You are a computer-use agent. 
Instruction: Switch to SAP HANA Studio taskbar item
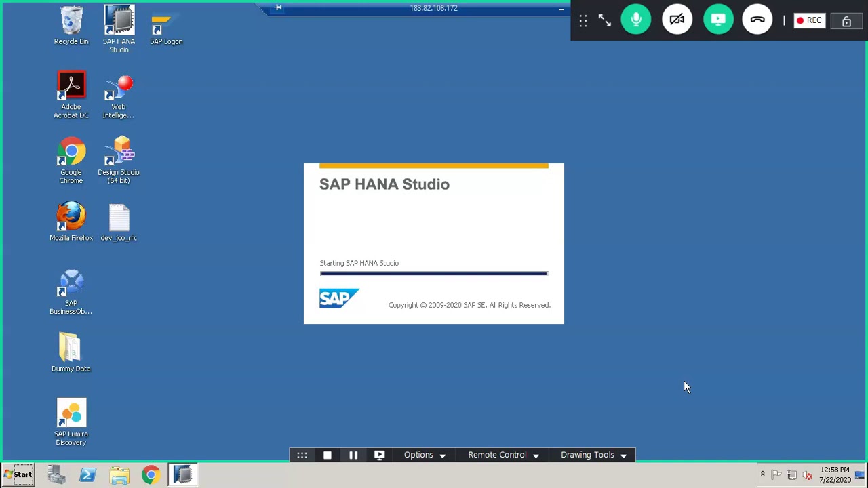[x=182, y=475]
